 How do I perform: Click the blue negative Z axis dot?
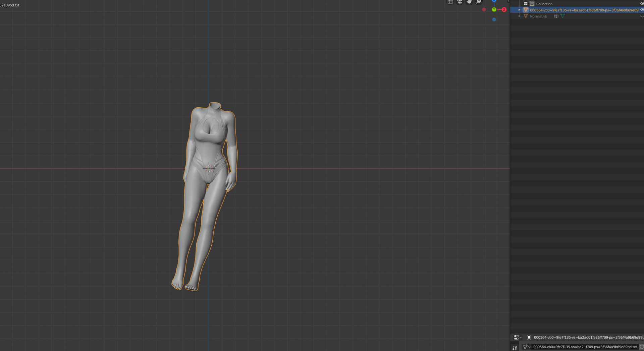click(x=494, y=20)
